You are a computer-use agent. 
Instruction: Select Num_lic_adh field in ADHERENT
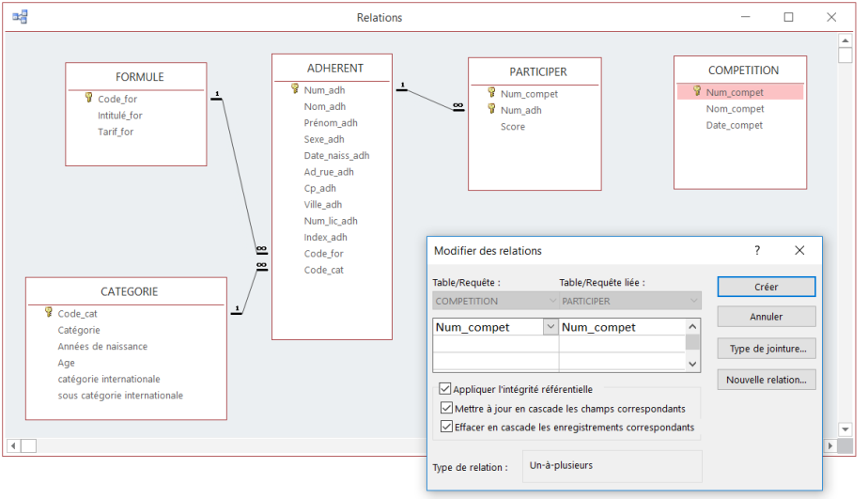click(331, 221)
